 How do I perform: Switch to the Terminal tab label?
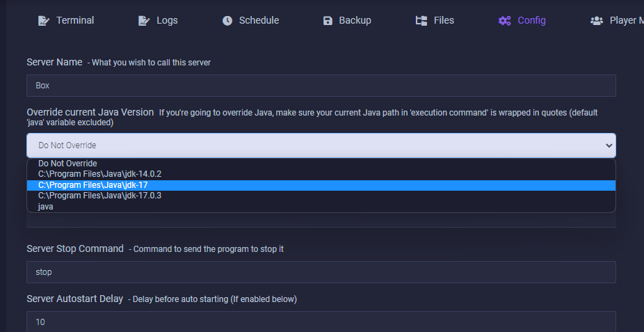click(75, 21)
